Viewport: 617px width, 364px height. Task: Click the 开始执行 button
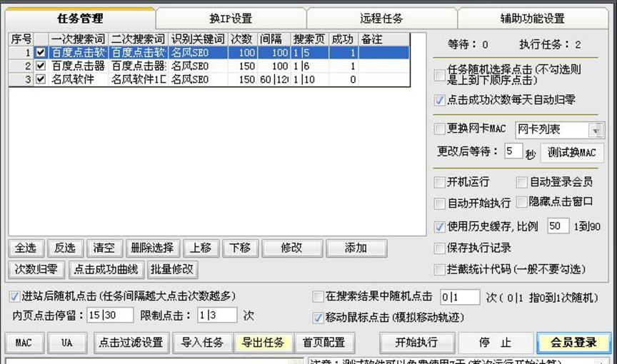click(x=417, y=343)
